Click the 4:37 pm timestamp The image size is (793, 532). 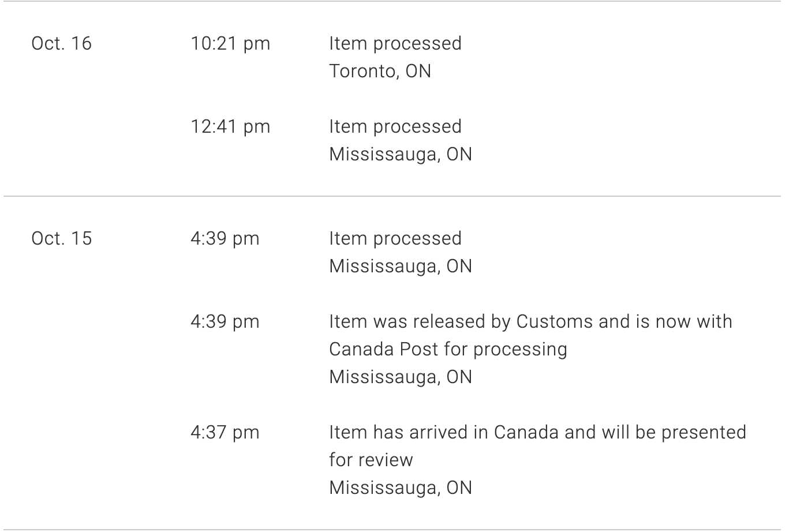(x=225, y=433)
